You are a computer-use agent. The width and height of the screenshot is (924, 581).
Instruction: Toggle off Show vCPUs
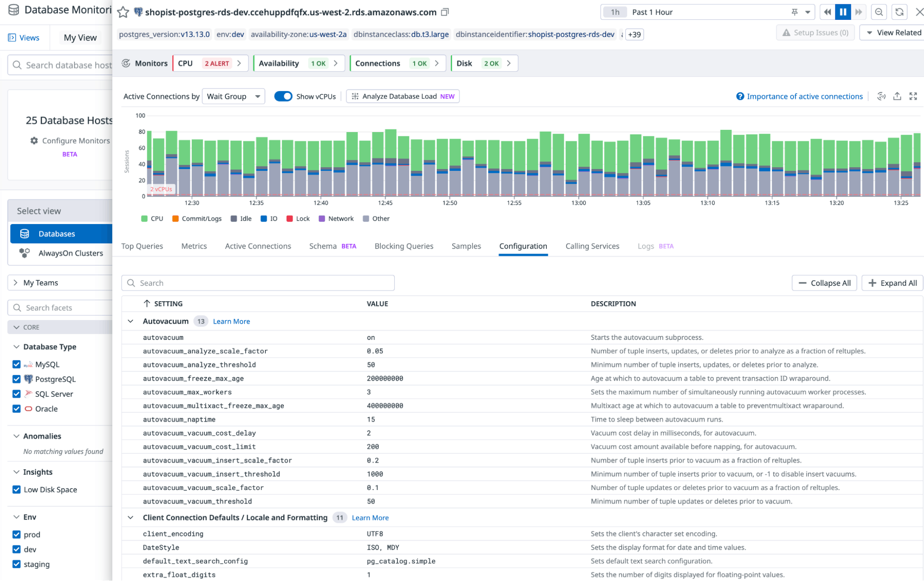click(x=283, y=96)
